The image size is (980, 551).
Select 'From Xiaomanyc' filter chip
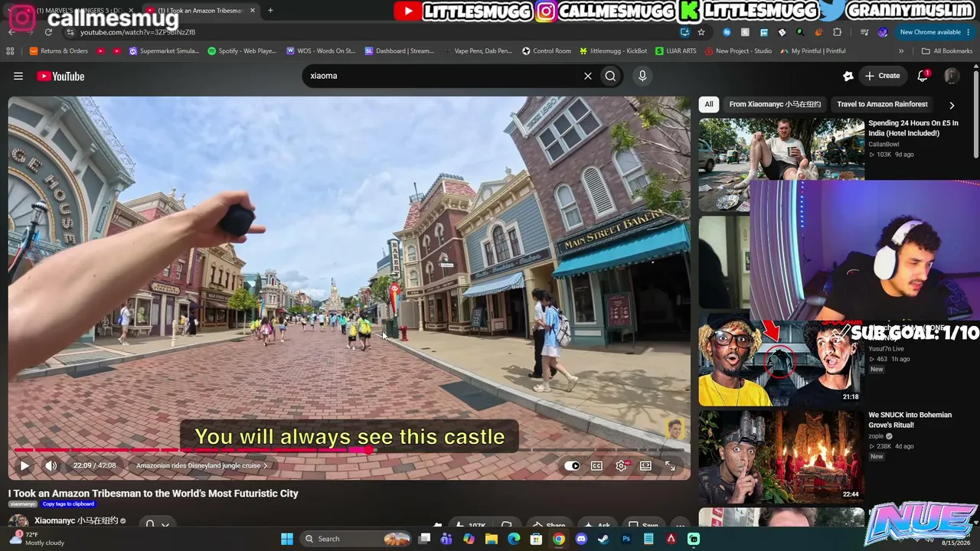point(775,104)
